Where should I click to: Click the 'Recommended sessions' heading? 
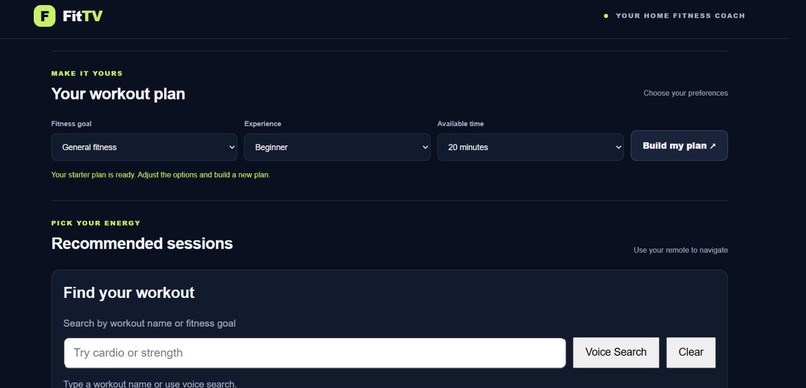point(142,243)
